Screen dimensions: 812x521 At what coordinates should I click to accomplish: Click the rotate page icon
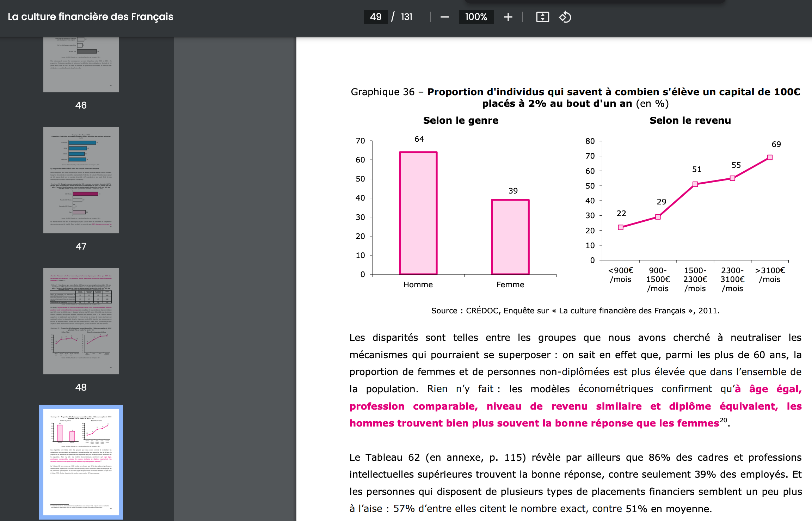pos(565,17)
